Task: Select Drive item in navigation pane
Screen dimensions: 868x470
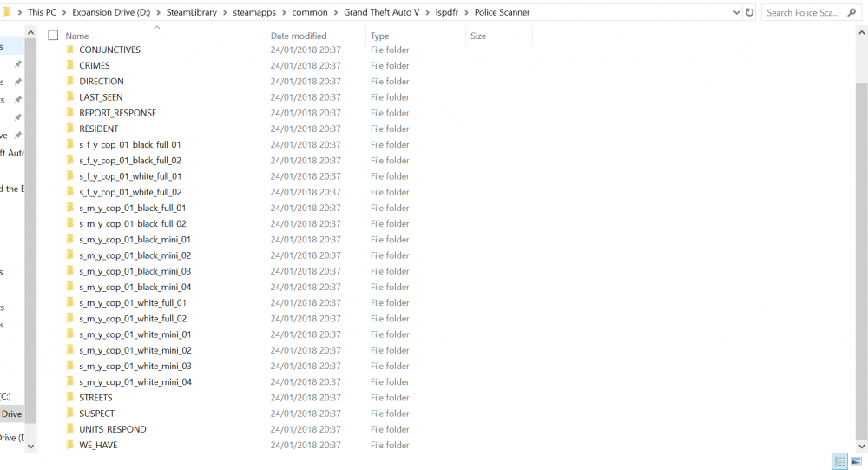Action: [x=11, y=414]
